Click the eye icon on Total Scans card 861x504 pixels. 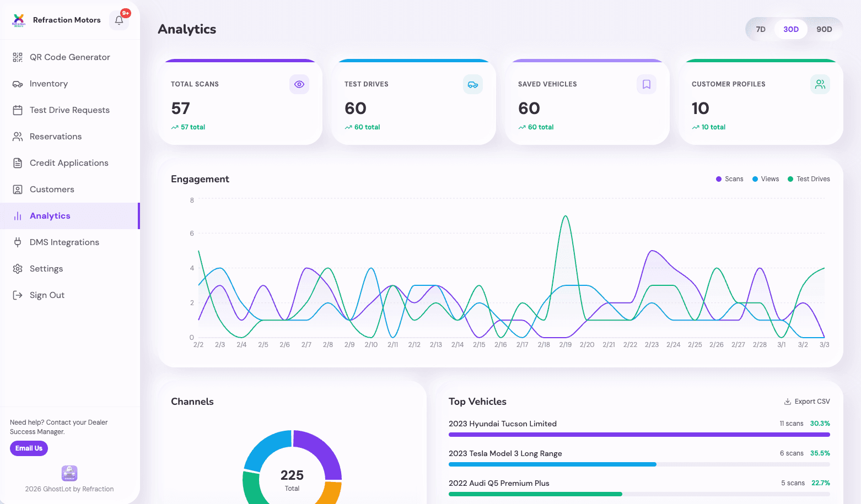click(x=299, y=84)
